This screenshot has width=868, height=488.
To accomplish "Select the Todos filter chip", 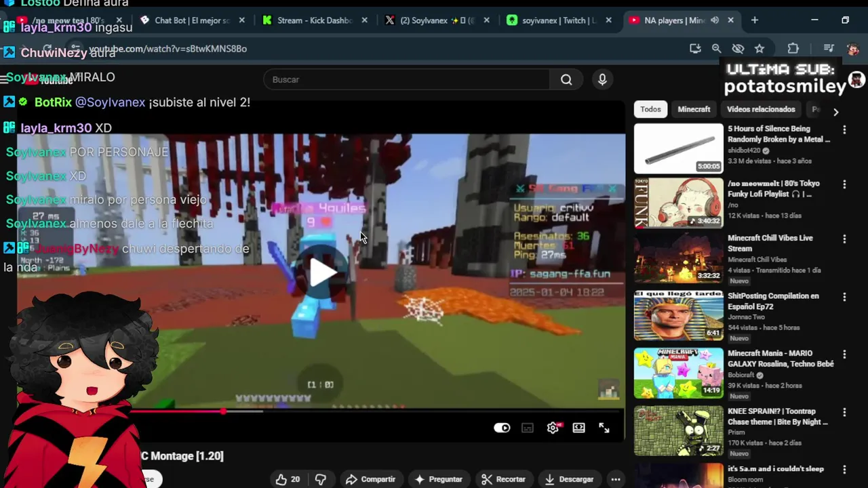I will click(x=650, y=109).
